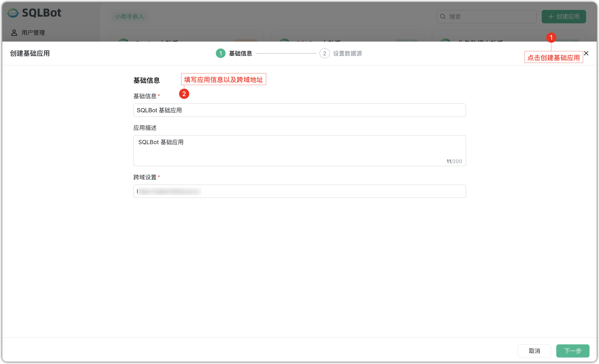Click the green step-1 circle indicator
The height and width of the screenshot is (364, 599).
[220, 53]
